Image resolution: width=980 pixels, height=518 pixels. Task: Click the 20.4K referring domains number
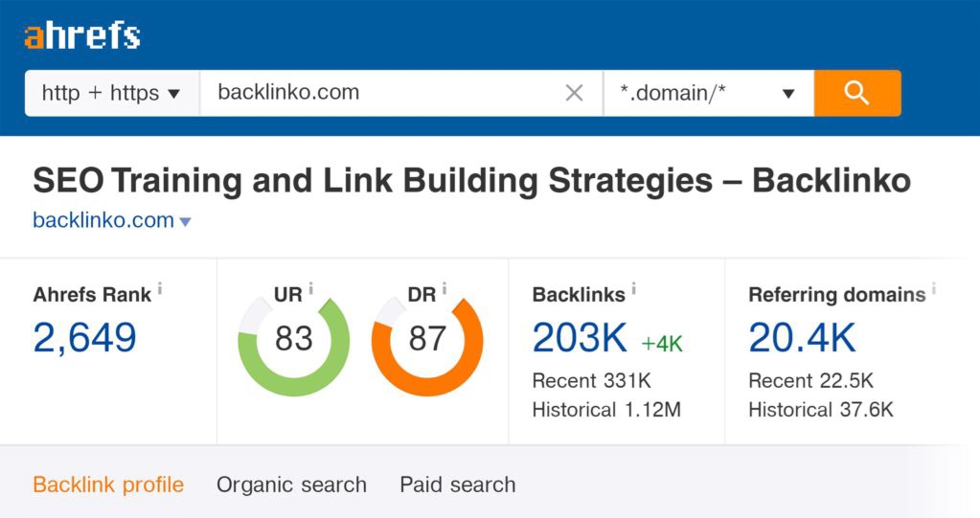[802, 338]
